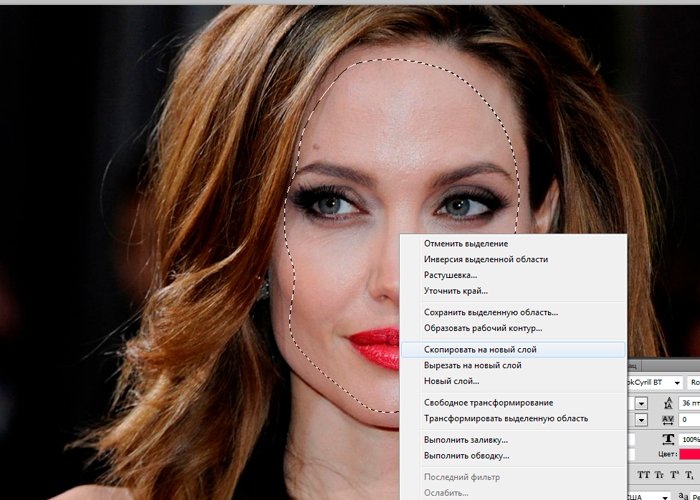The width and height of the screenshot is (700, 500).
Task: Toggle All Caps (TT) text style
Action: (644, 475)
